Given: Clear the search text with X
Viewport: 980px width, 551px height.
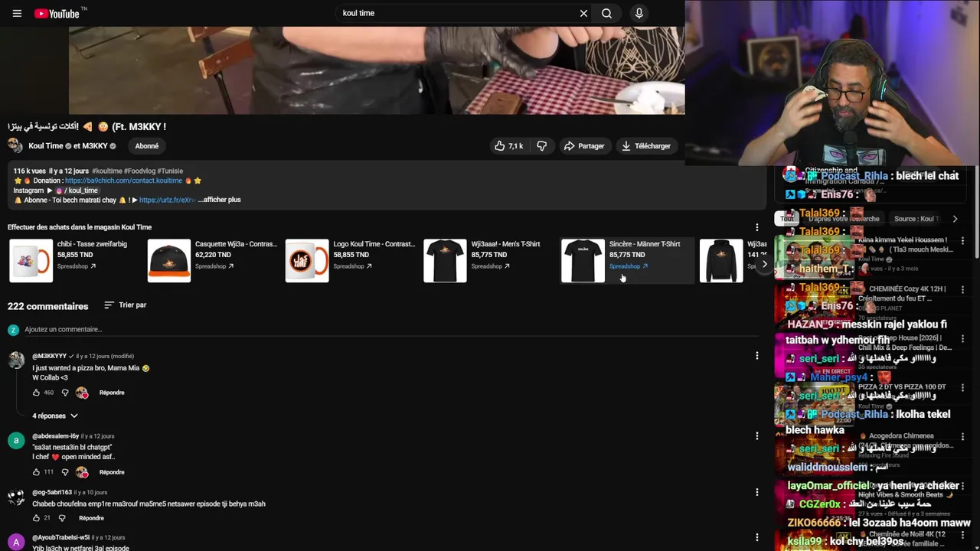Looking at the screenshot, I should tap(583, 13).
